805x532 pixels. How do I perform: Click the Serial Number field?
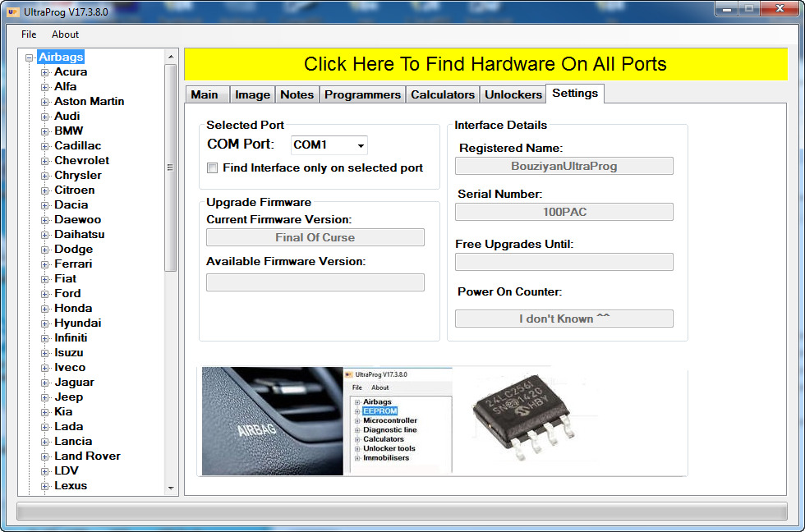click(x=563, y=212)
